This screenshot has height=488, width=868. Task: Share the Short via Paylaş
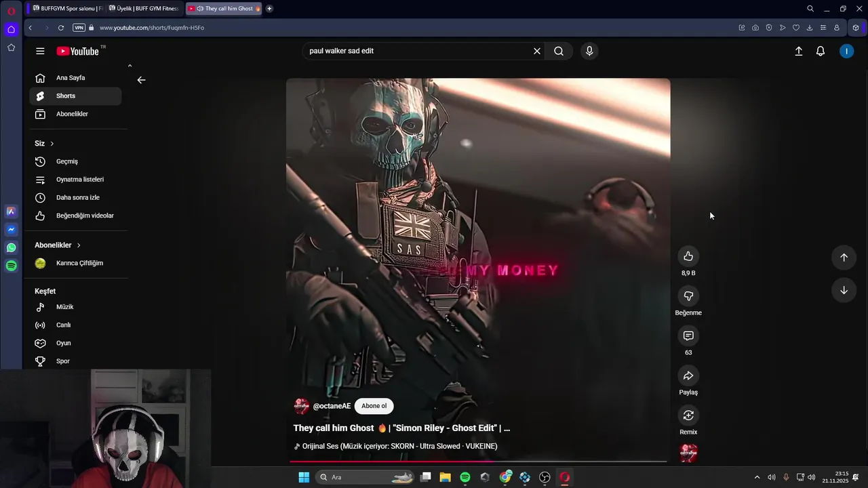click(688, 375)
